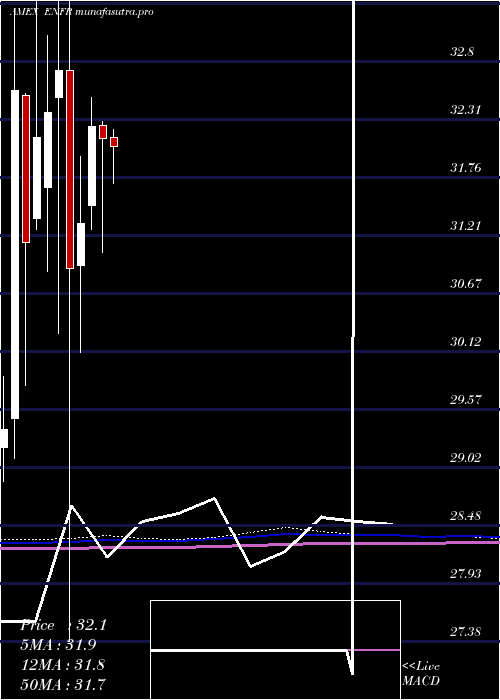The image size is (500, 700).
Task: Click the '<<Live MACD' label
Action: coord(421,674)
